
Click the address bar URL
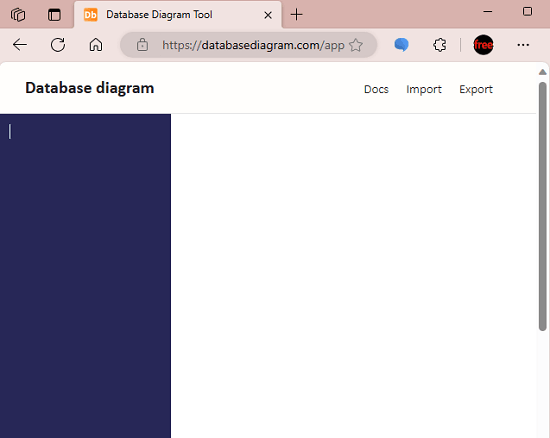tap(253, 45)
